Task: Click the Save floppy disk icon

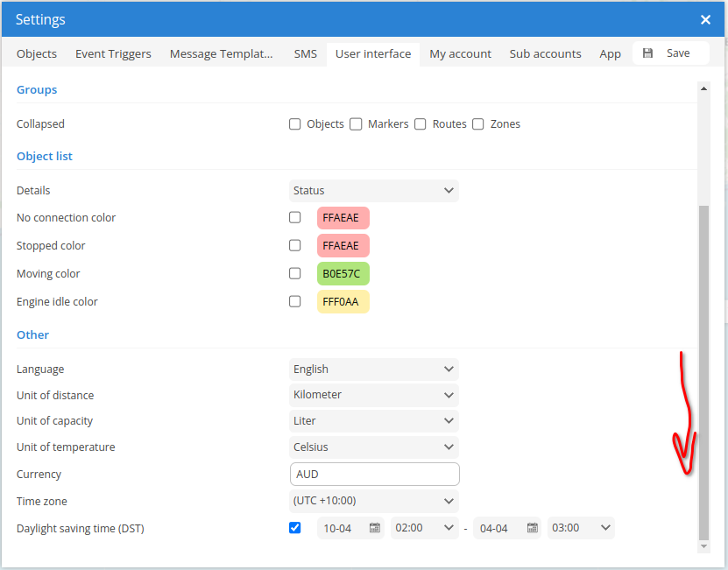Action: click(x=647, y=53)
